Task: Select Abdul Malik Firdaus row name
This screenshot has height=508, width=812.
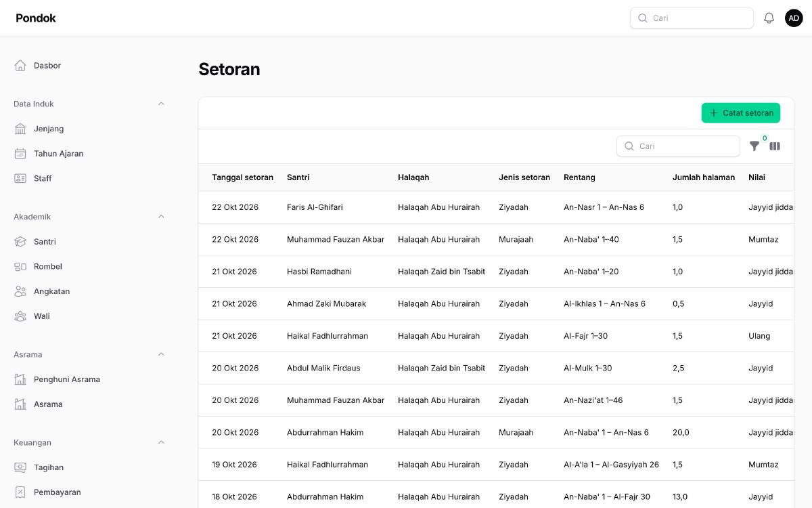Action: pos(323,368)
